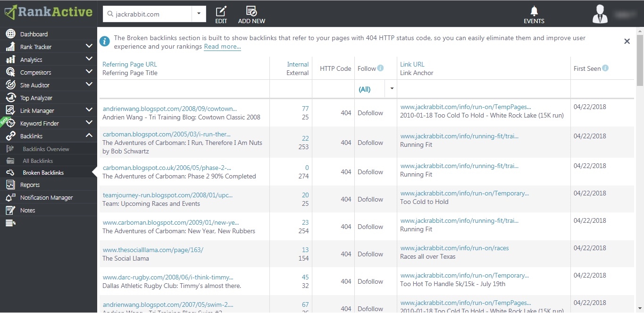The width and height of the screenshot is (644, 313).
Task: Open the Notes menu item
Action: coord(28,210)
